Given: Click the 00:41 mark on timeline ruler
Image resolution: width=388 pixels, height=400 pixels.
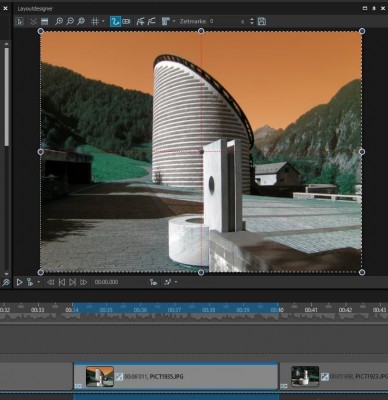Looking at the screenshot, I should coord(311,310).
